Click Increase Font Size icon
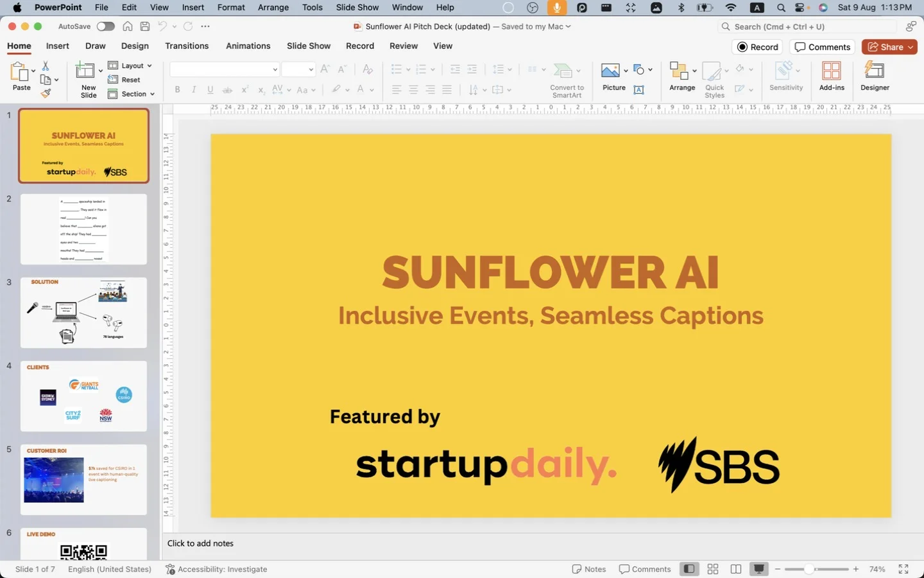The width and height of the screenshot is (924, 578). click(x=325, y=69)
